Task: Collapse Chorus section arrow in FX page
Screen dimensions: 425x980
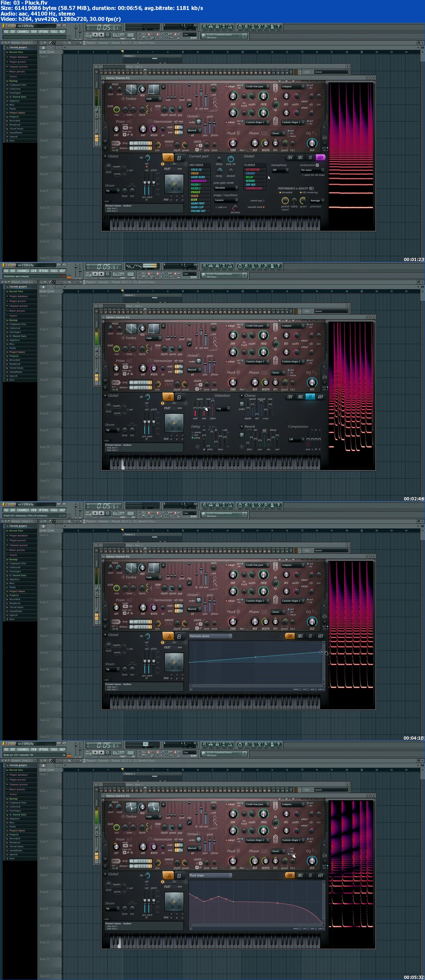Action: coord(241,396)
